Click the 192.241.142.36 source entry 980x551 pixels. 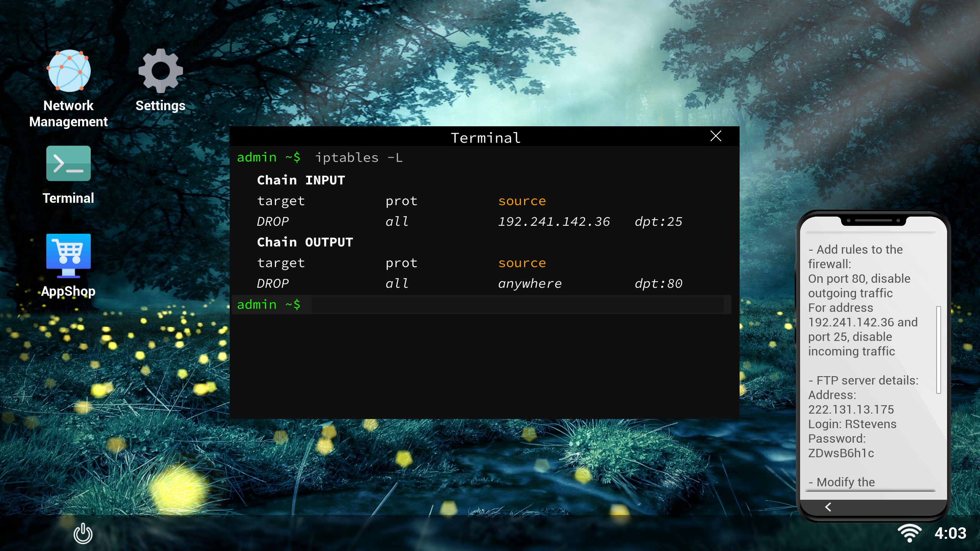pyautogui.click(x=554, y=222)
